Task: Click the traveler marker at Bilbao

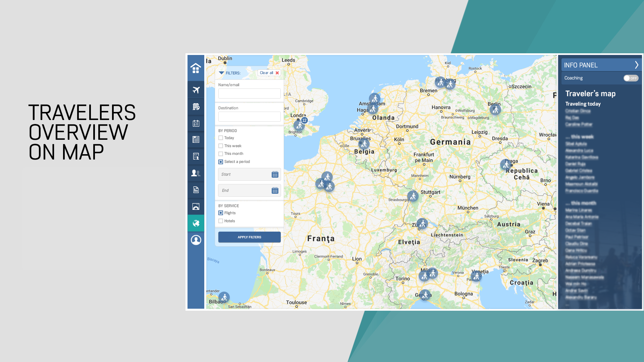Action: (224, 297)
